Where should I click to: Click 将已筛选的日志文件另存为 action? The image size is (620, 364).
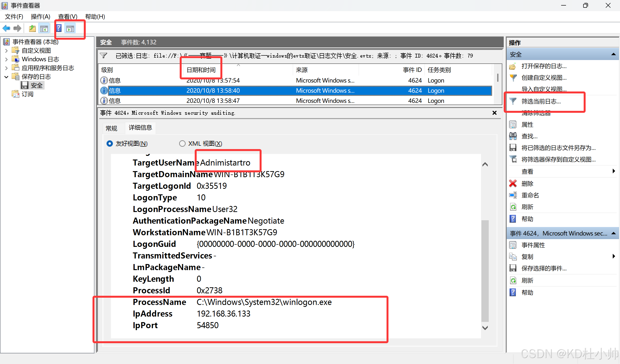click(x=558, y=148)
